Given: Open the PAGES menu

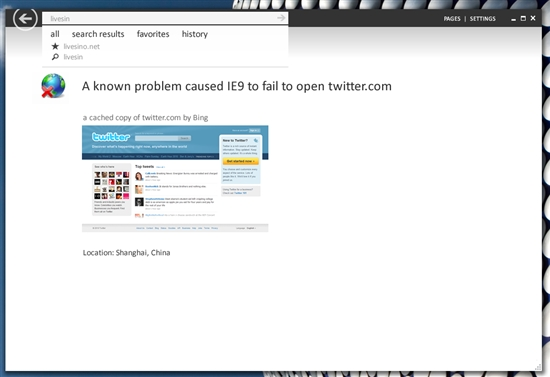Looking at the screenshot, I should click(452, 19).
